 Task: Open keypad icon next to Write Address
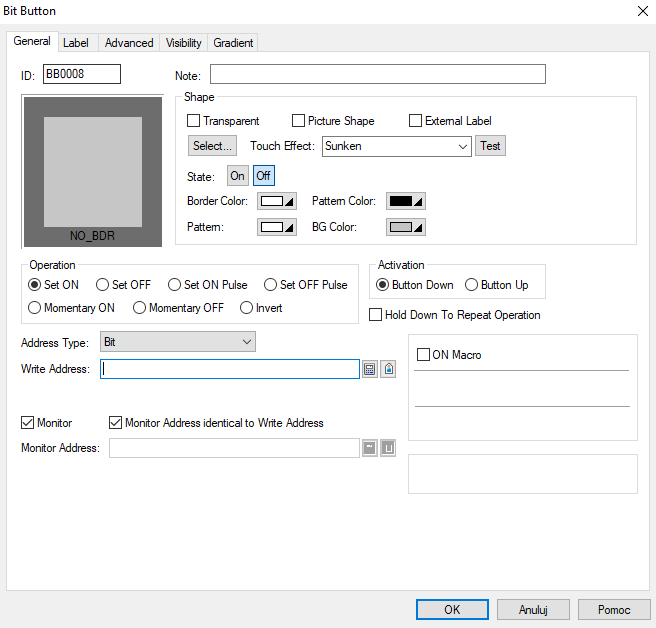(369, 369)
